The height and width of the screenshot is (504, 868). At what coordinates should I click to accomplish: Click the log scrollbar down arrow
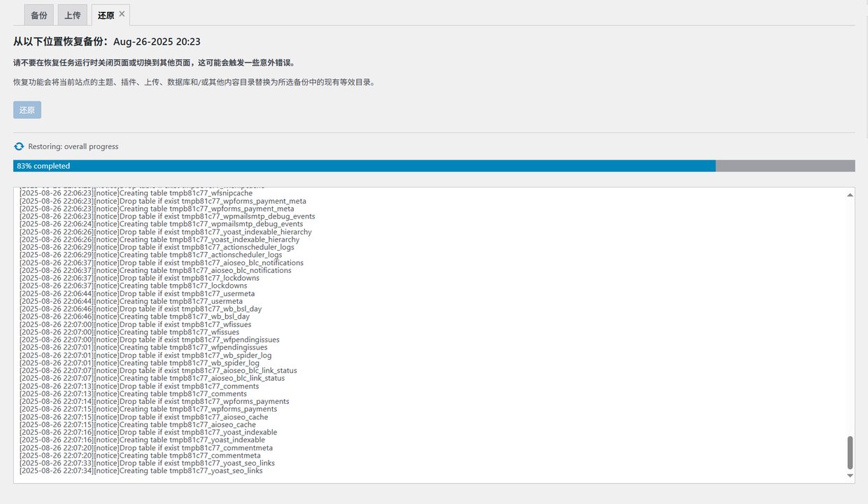click(851, 476)
